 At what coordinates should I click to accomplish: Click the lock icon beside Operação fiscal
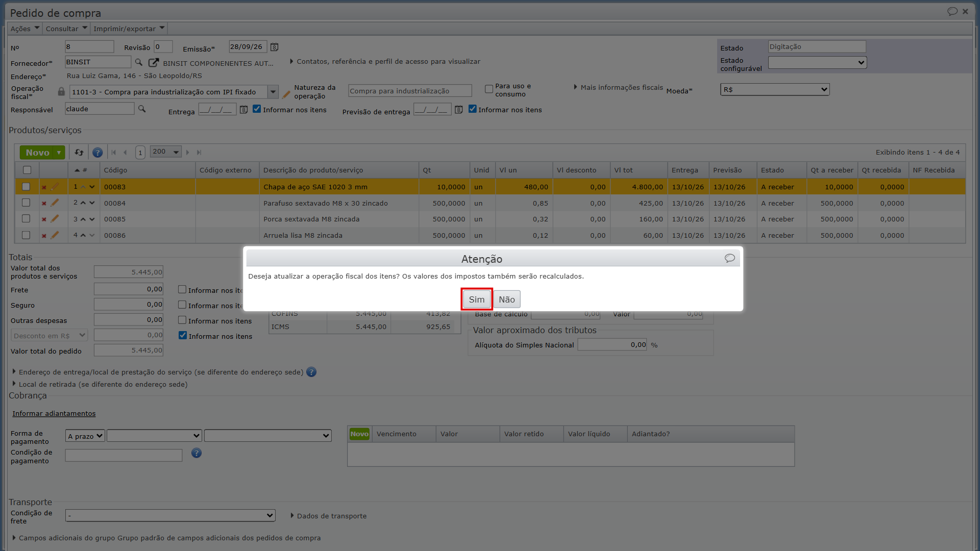[x=61, y=92]
